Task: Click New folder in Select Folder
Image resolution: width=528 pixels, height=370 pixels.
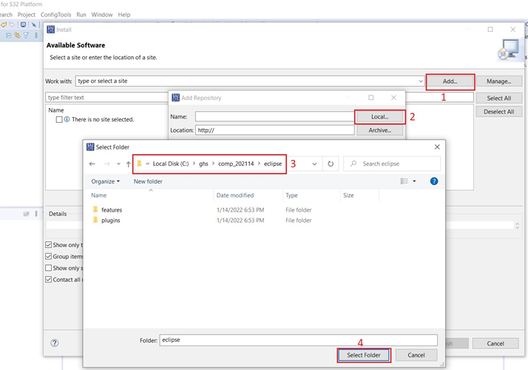Action: pyautogui.click(x=148, y=181)
